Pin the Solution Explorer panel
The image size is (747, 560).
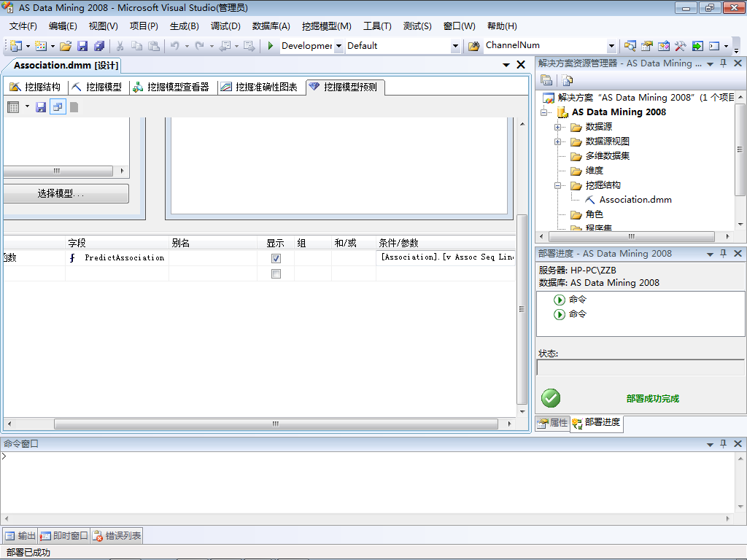[x=723, y=63]
